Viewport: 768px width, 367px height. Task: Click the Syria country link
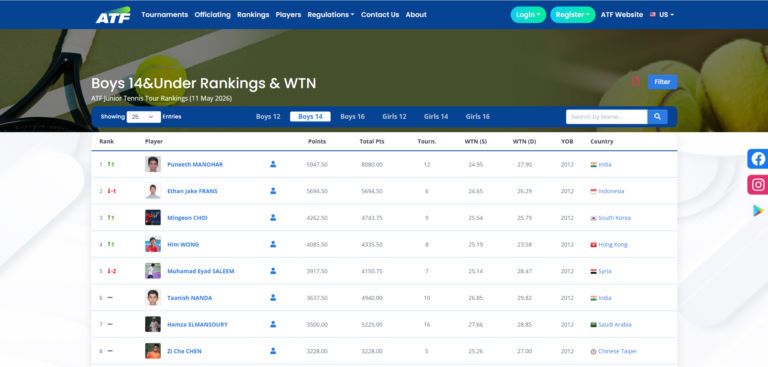pyautogui.click(x=604, y=271)
